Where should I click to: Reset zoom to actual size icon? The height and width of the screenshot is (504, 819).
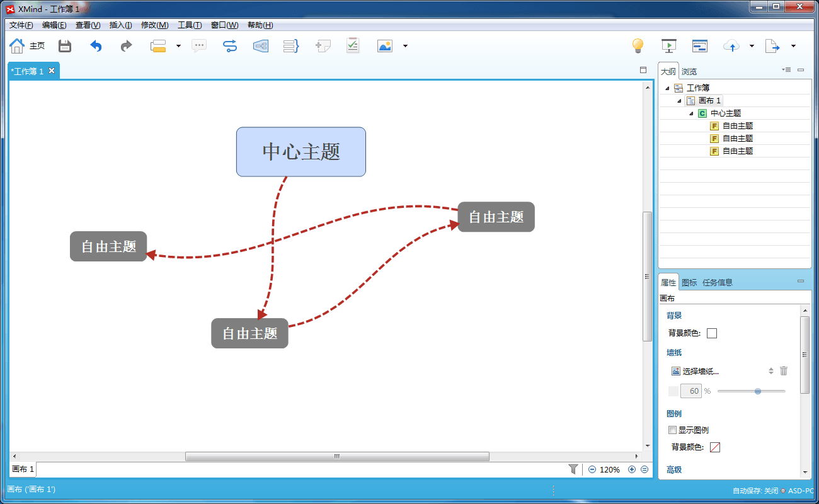644,469
